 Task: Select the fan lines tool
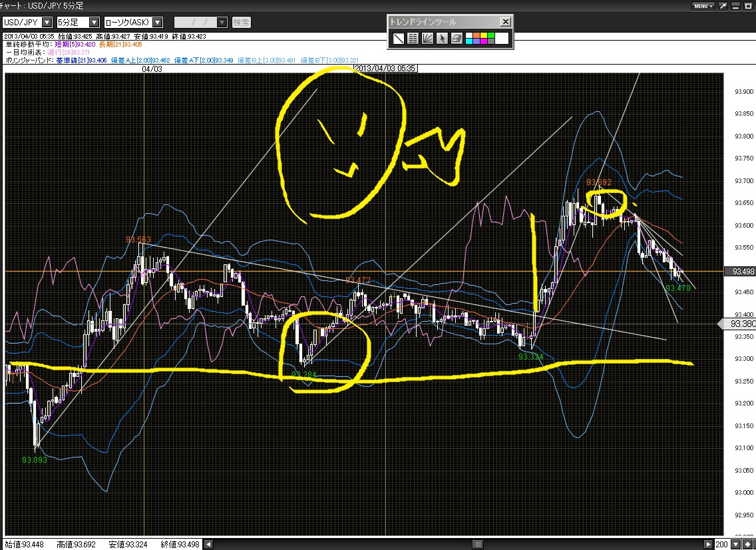point(428,38)
